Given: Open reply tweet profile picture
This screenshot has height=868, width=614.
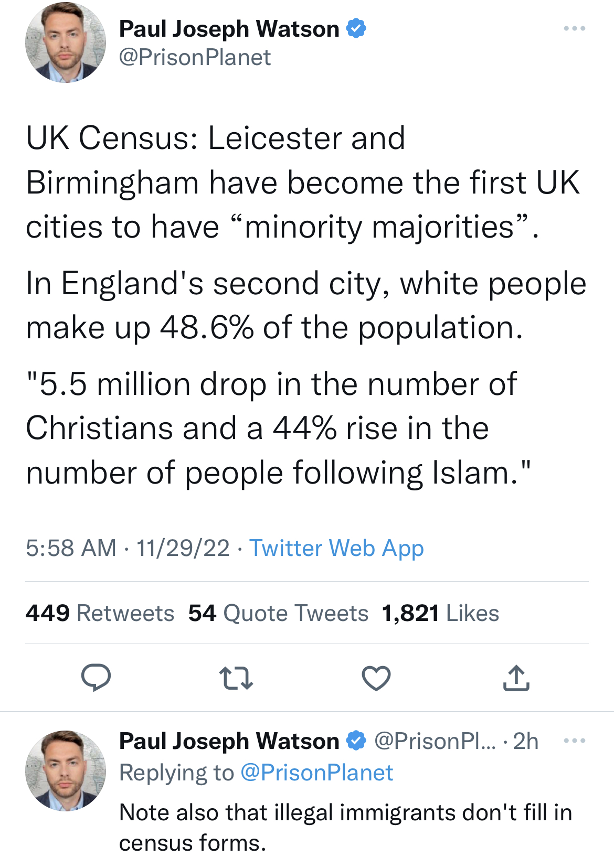Looking at the screenshot, I should (66, 771).
